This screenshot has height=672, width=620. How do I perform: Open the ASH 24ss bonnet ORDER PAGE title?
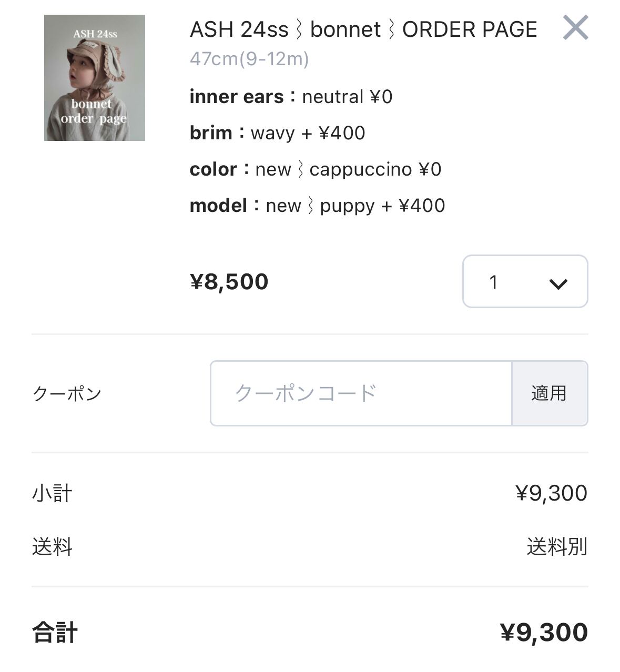click(363, 29)
